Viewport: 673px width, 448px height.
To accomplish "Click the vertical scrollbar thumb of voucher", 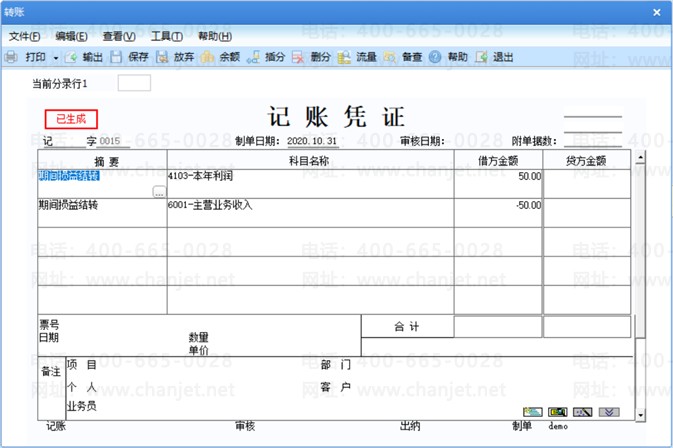I will [x=640, y=250].
